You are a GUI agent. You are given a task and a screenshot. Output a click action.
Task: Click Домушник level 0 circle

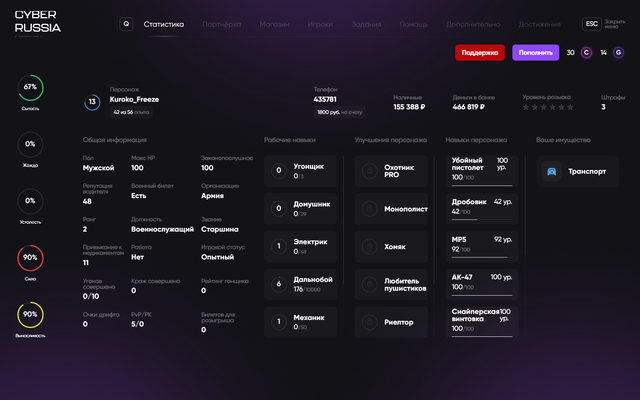tap(279, 209)
